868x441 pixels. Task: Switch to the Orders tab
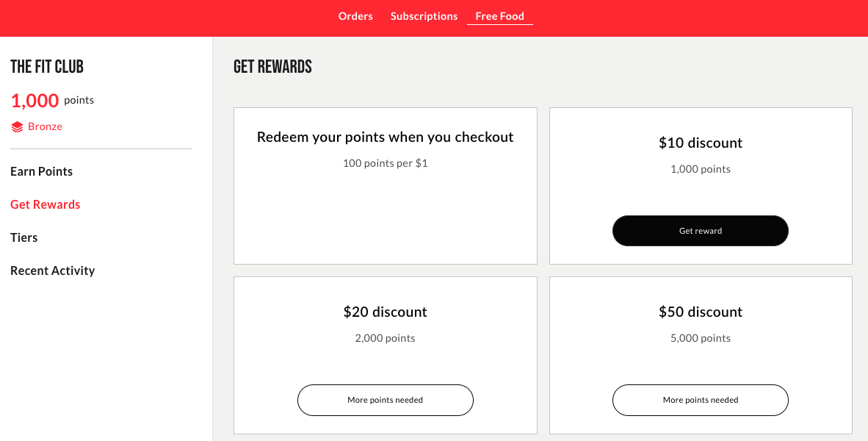point(355,15)
